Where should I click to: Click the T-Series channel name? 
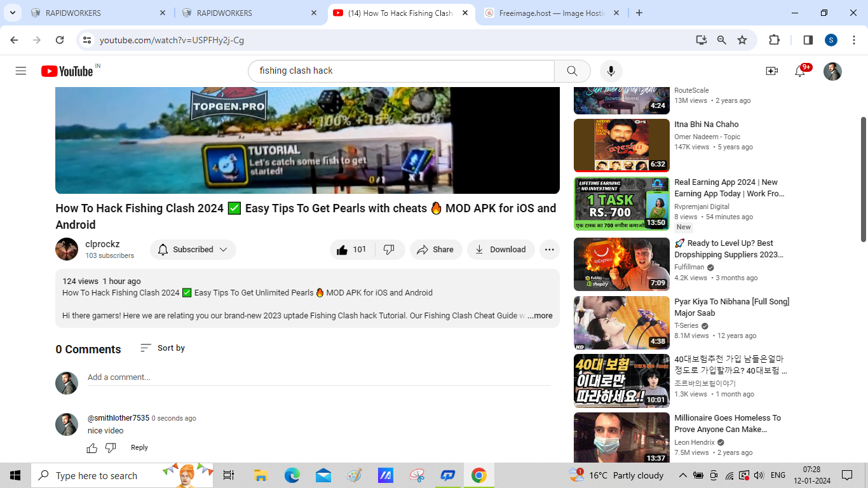coord(687,326)
